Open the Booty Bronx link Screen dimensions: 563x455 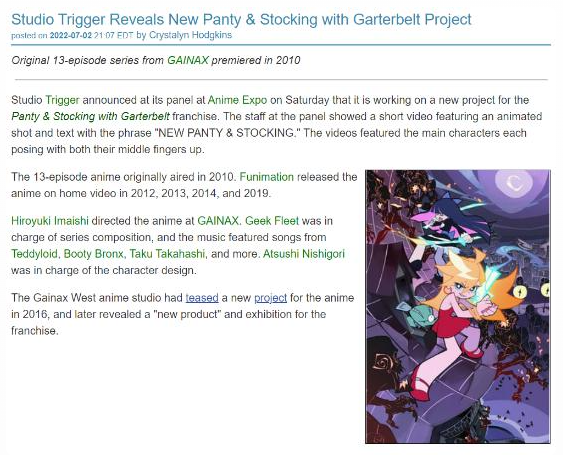click(x=93, y=254)
